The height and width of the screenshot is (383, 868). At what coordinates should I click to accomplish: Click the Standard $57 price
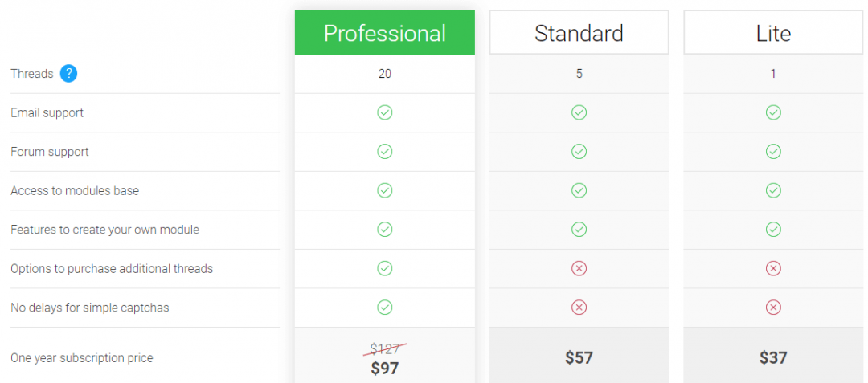[x=579, y=357]
